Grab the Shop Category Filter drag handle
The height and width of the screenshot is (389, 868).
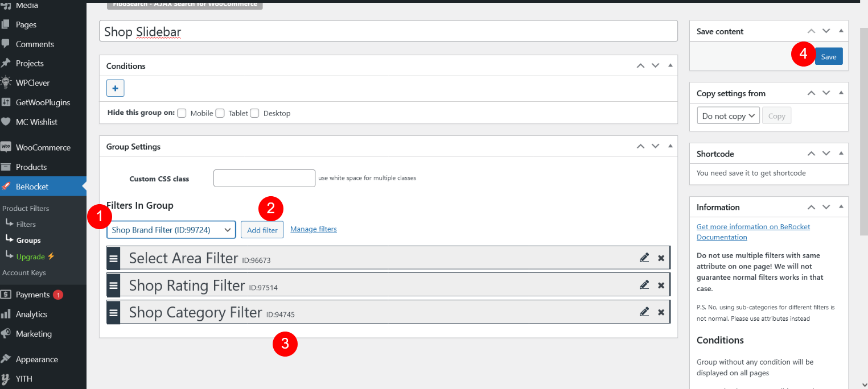[113, 312]
